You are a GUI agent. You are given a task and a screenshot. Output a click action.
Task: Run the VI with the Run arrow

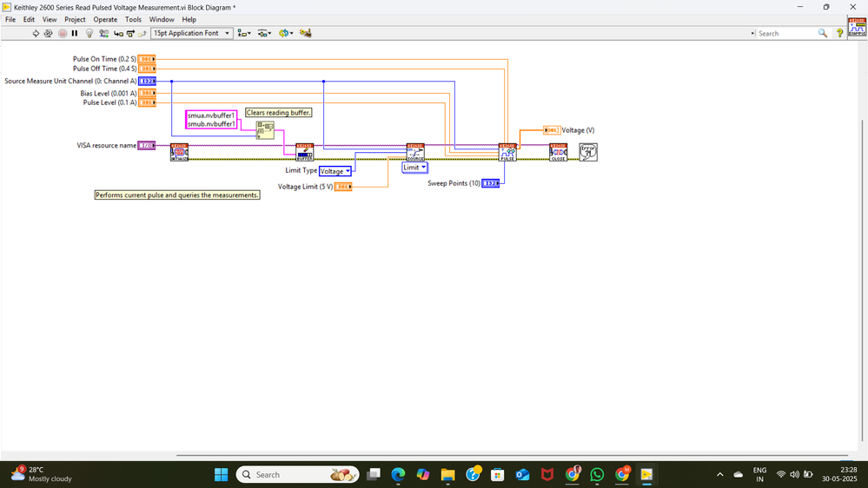click(36, 33)
